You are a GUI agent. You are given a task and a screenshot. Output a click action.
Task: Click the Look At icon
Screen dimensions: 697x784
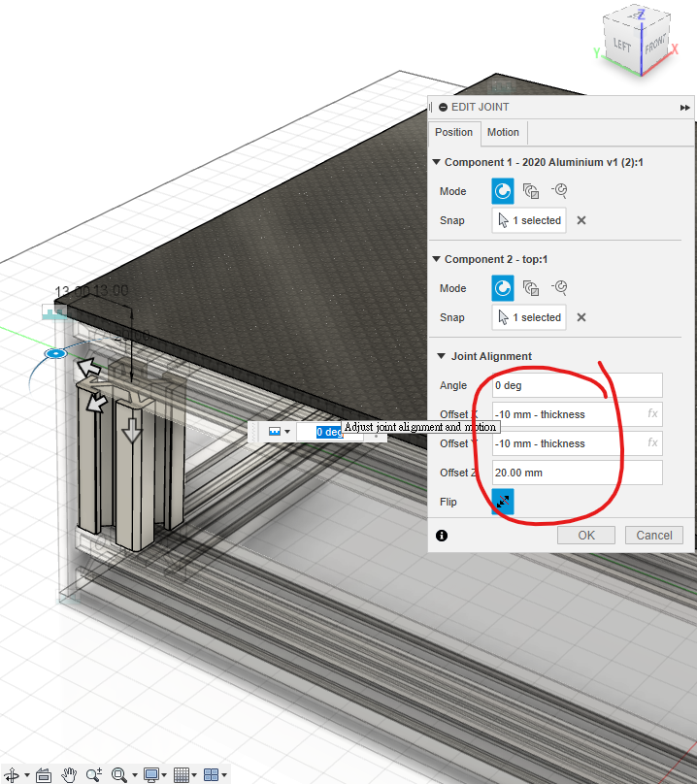click(x=43, y=774)
